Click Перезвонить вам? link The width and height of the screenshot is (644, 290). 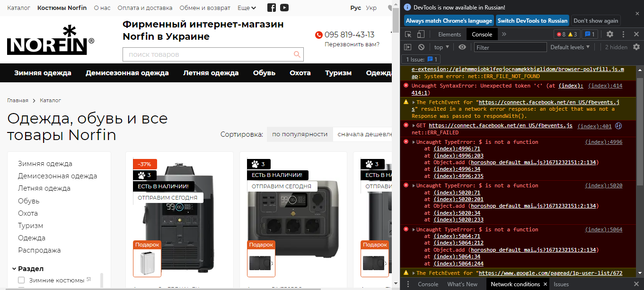click(352, 44)
